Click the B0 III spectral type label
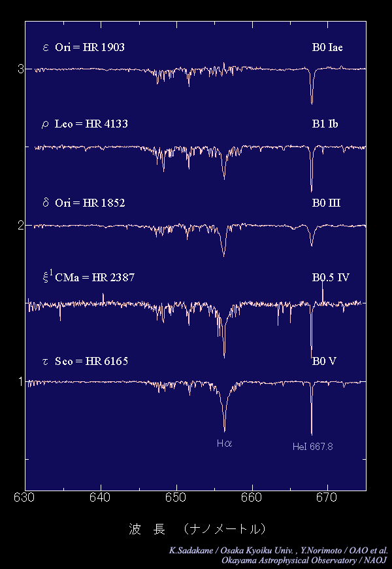 pos(326,203)
